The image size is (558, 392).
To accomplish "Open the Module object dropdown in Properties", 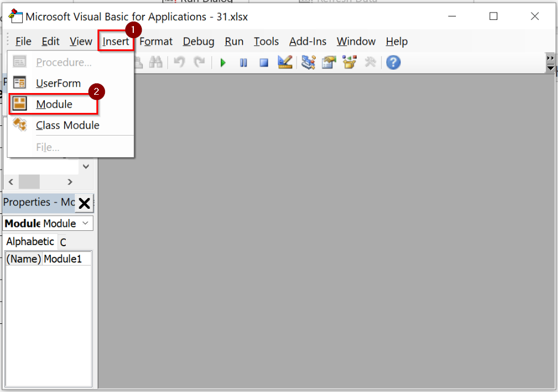I will 86,224.
